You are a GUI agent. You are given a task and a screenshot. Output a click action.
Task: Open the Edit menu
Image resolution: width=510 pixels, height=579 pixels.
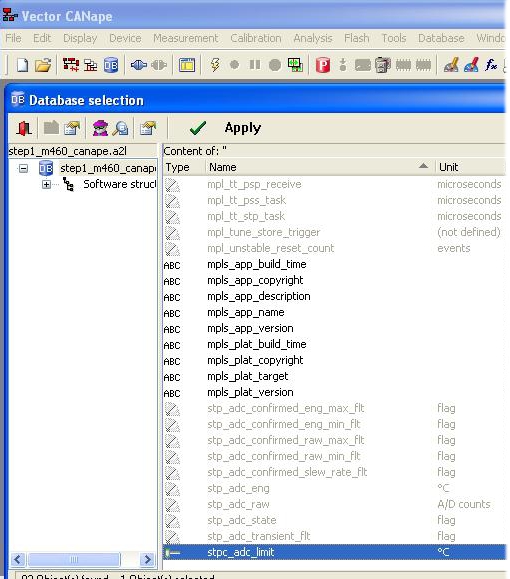pyautogui.click(x=42, y=38)
